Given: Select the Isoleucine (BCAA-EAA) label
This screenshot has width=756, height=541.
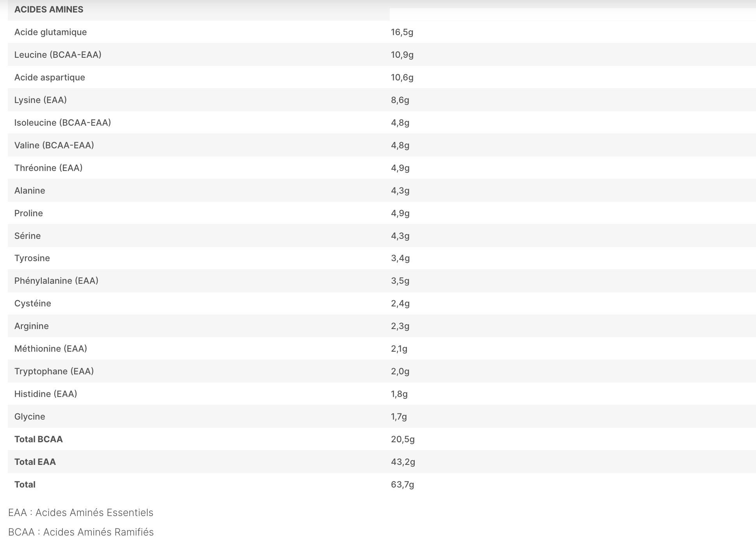Looking at the screenshot, I should [x=62, y=123].
